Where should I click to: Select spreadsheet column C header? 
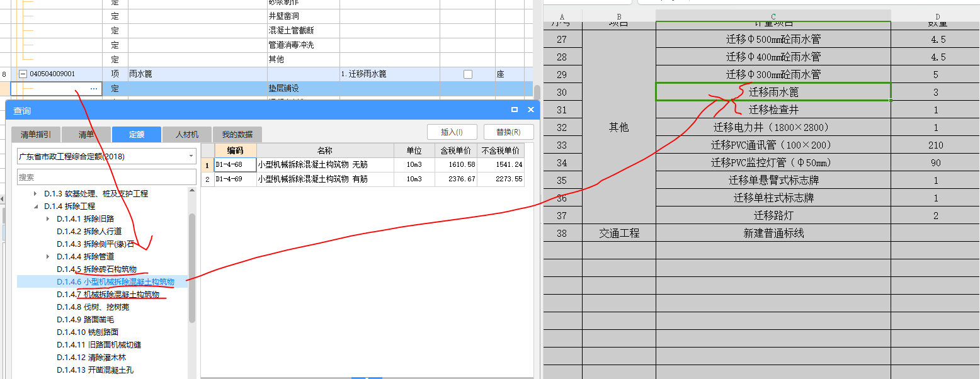pos(773,16)
